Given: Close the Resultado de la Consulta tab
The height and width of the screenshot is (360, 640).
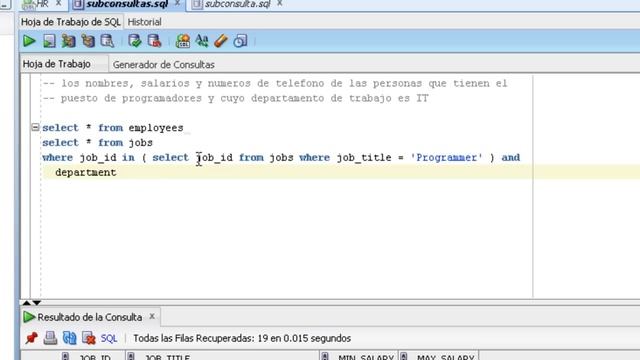Looking at the screenshot, I should click(x=152, y=316).
